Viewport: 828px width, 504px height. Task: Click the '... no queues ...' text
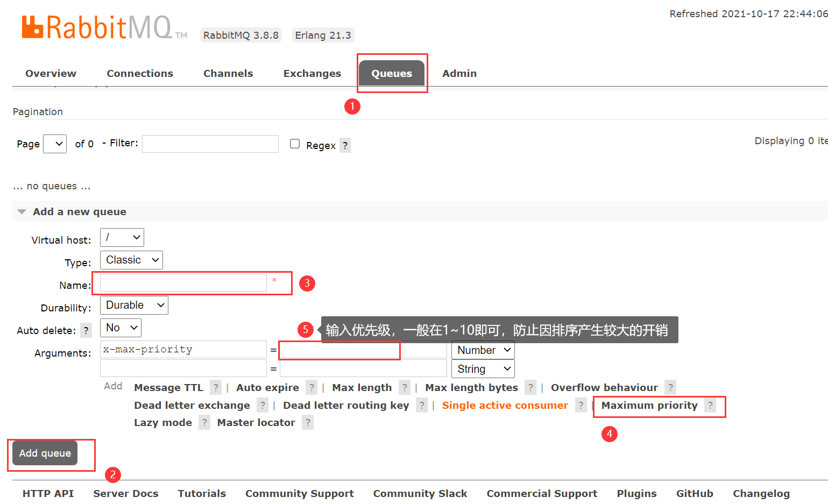52,186
